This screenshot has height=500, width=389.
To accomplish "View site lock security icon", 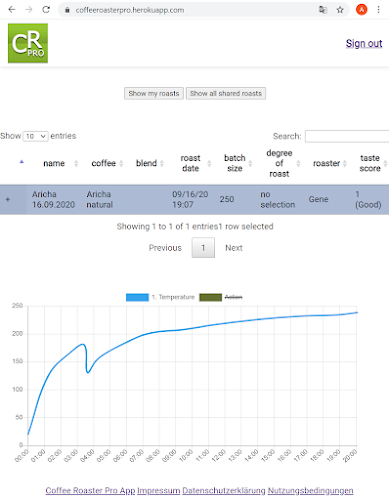I will (67, 10).
